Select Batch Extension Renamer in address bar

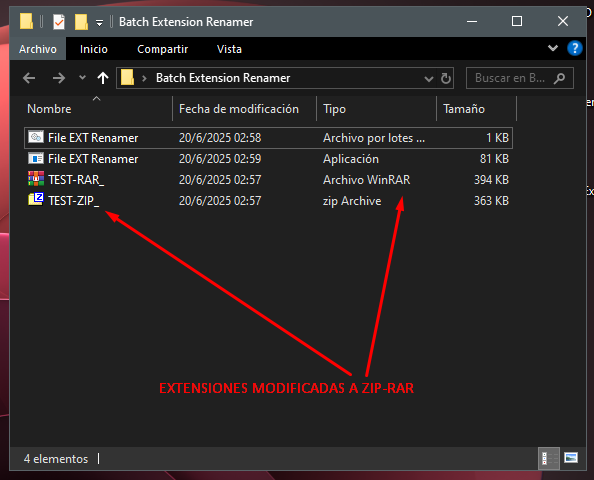tap(223, 78)
